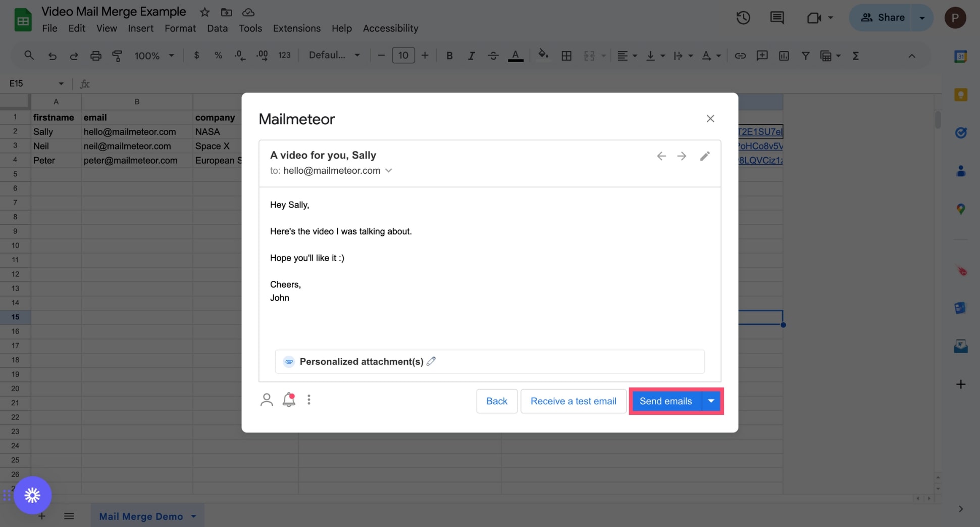Format as percent
This screenshot has height=527, width=980.
pyautogui.click(x=218, y=56)
